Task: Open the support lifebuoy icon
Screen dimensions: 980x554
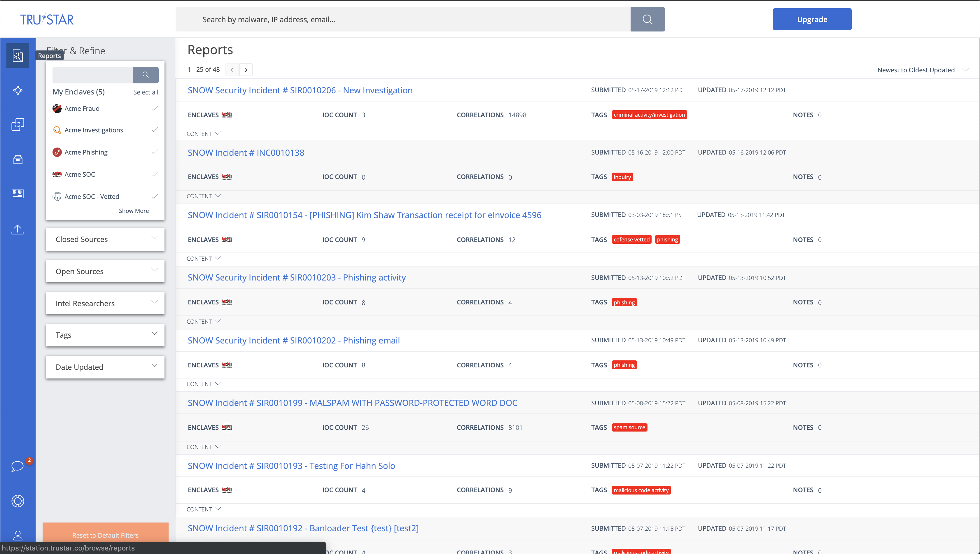Action: 17,501
